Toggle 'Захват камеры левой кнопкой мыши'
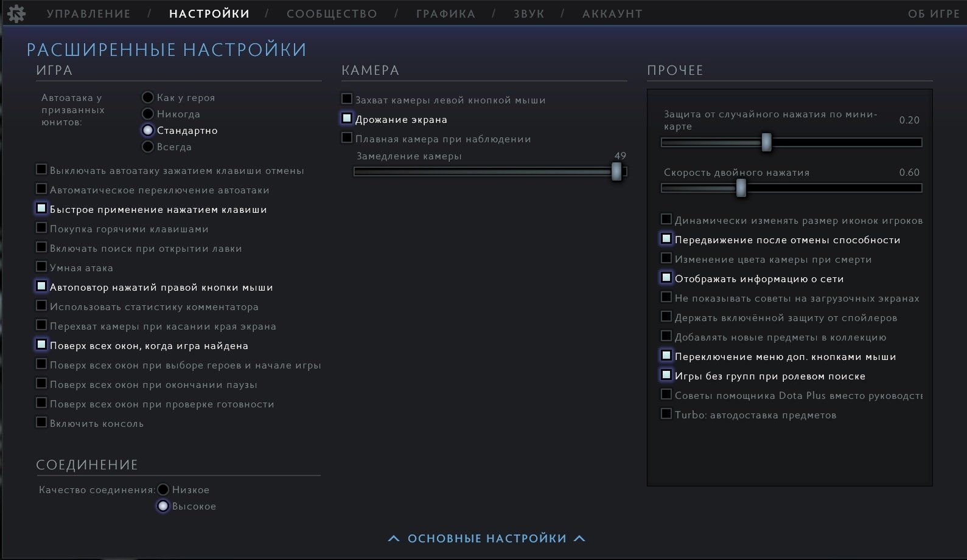Screen dimensions: 967x560 pyautogui.click(x=347, y=99)
